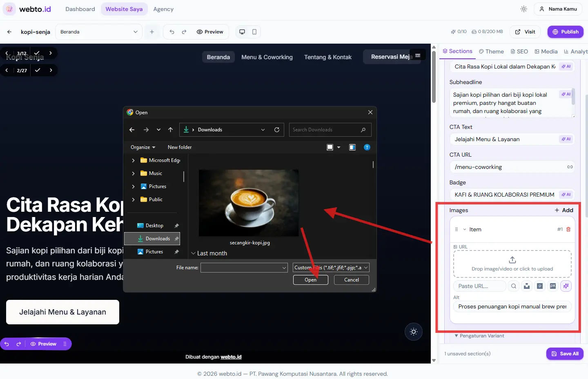Generate image with AI sparkle icon
Viewport: 588px width, 379px height.
tap(566, 286)
